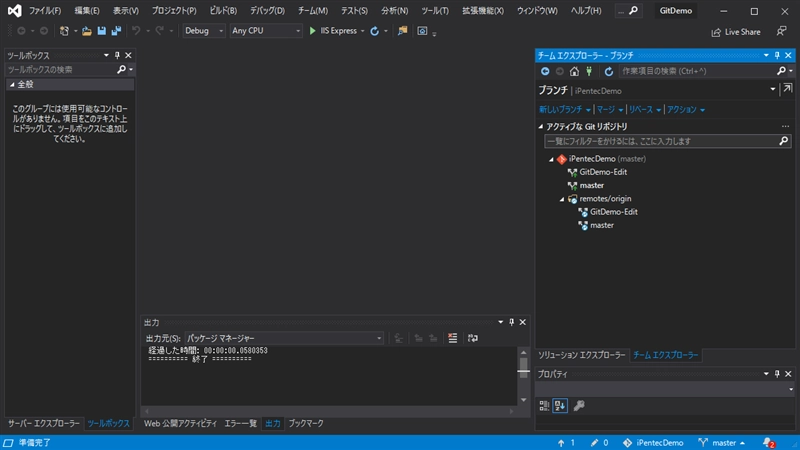The width and height of the screenshot is (800, 450).
Task: Switch to the Bookmarks tab
Action: tap(306, 423)
